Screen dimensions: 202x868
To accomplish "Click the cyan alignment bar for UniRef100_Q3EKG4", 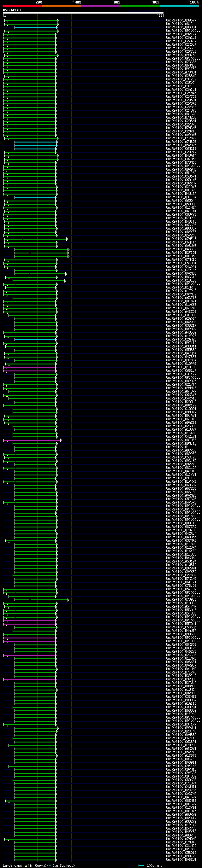I will 36,197.
